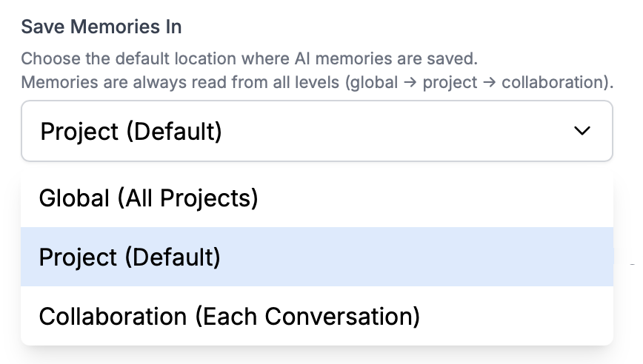Viewport: 643px width, 364px height.
Task: Select Global (All Projects) option
Action: click(x=148, y=198)
